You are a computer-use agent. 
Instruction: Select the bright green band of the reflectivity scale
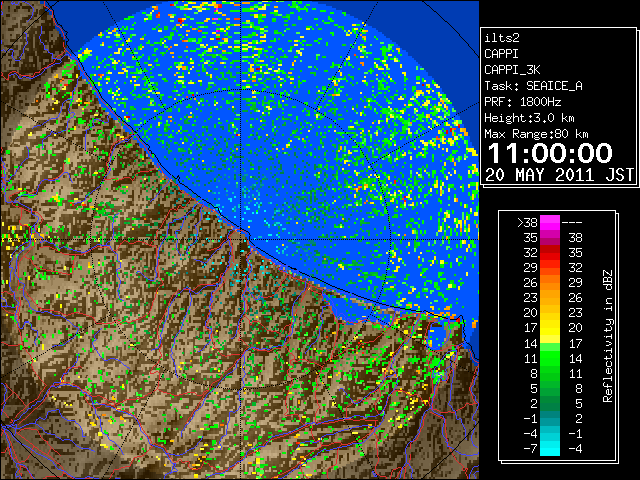[x=550, y=358]
